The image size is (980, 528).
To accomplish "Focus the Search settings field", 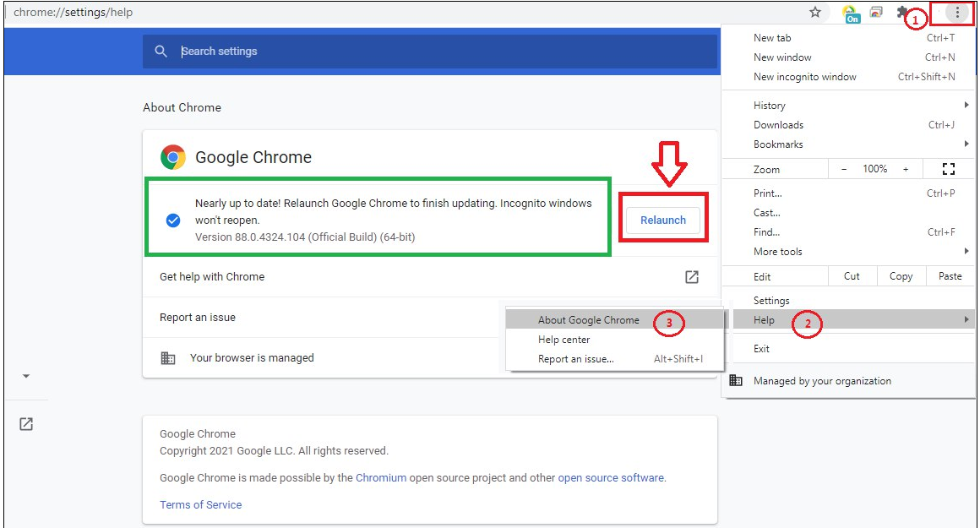I will point(429,52).
